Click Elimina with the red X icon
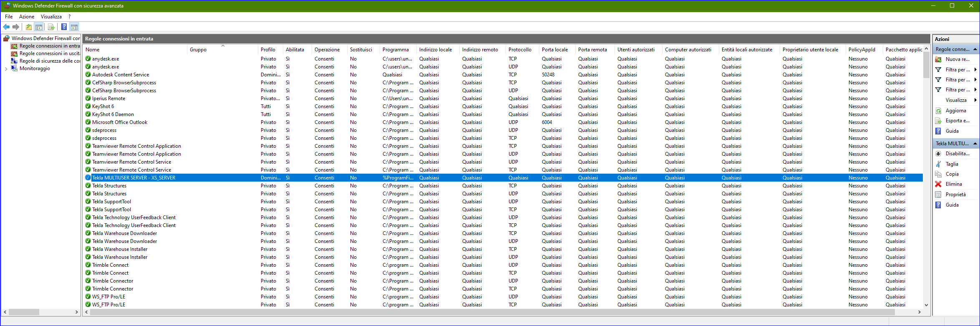 pos(953,184)
